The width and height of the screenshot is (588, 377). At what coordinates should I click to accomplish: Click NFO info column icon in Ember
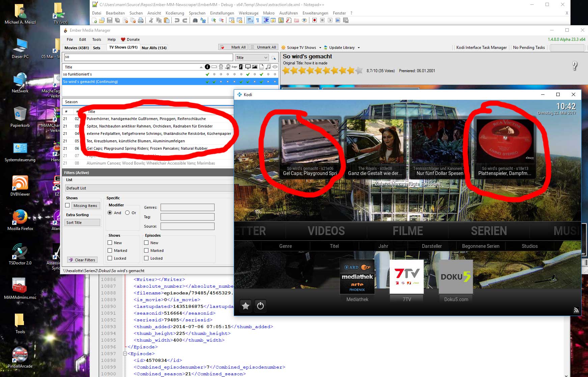pos(207,67)
